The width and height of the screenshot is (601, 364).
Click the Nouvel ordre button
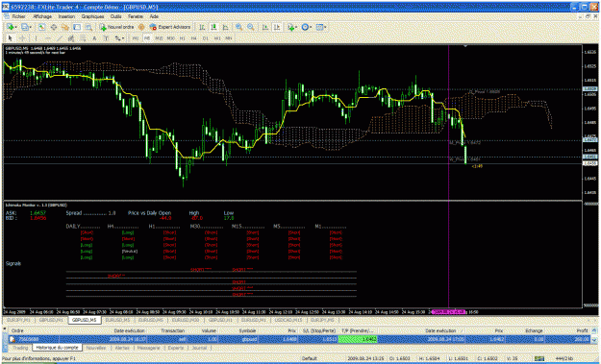point(116,27)
